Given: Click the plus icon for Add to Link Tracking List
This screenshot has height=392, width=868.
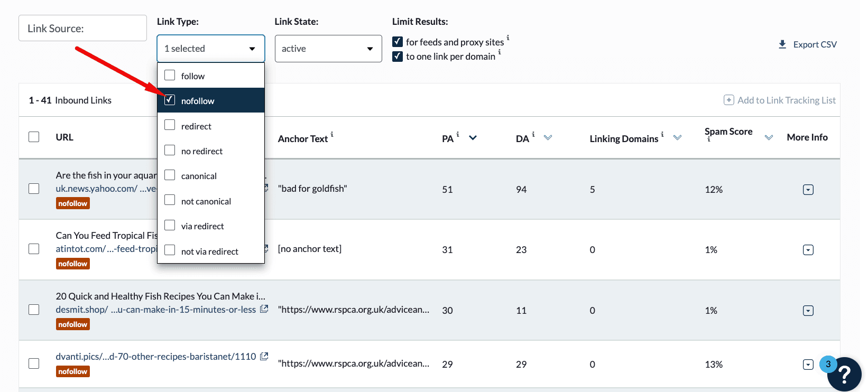Looking at the screenshot, I should [x=728, y=100].
